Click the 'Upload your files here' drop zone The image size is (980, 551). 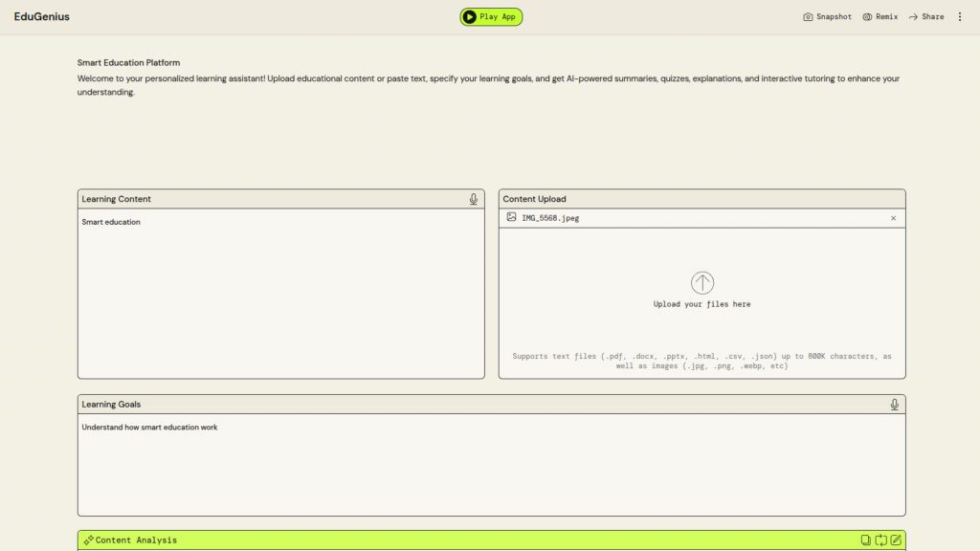[702, 304]
